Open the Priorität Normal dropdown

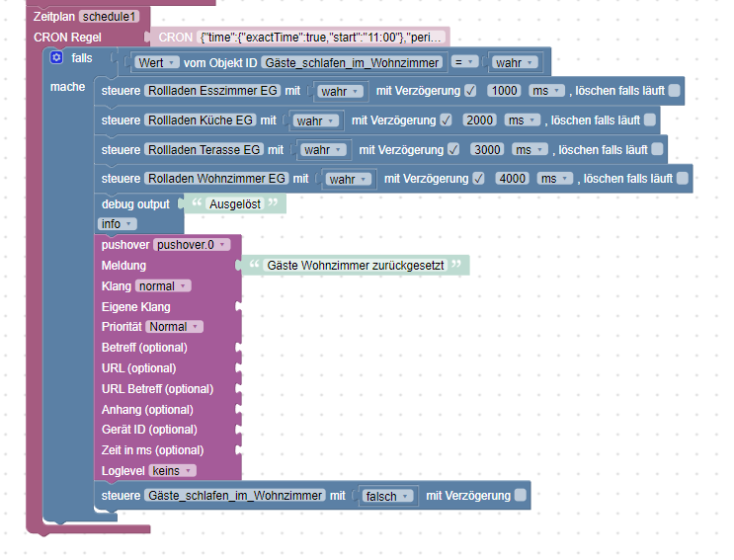[x=175, y=327]
